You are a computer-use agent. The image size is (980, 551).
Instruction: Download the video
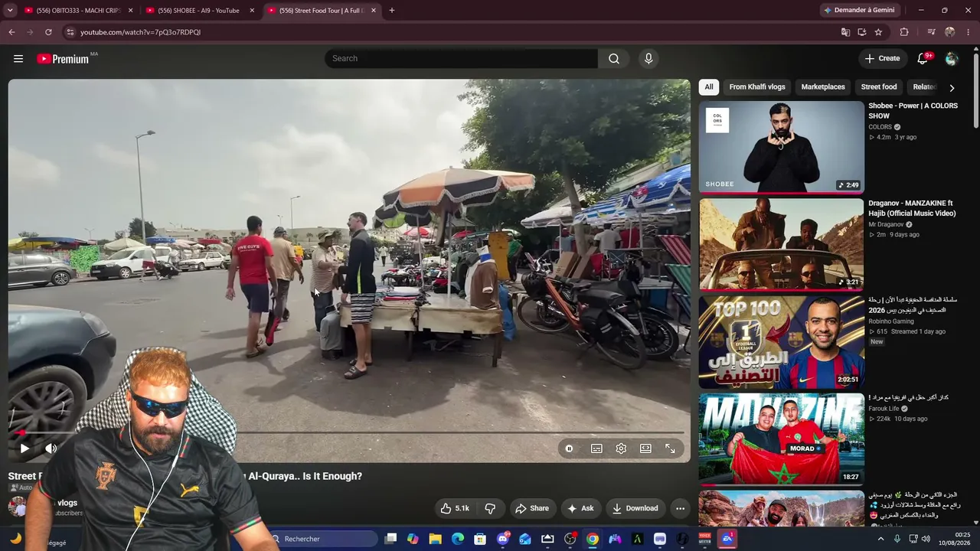click(635, 508)
